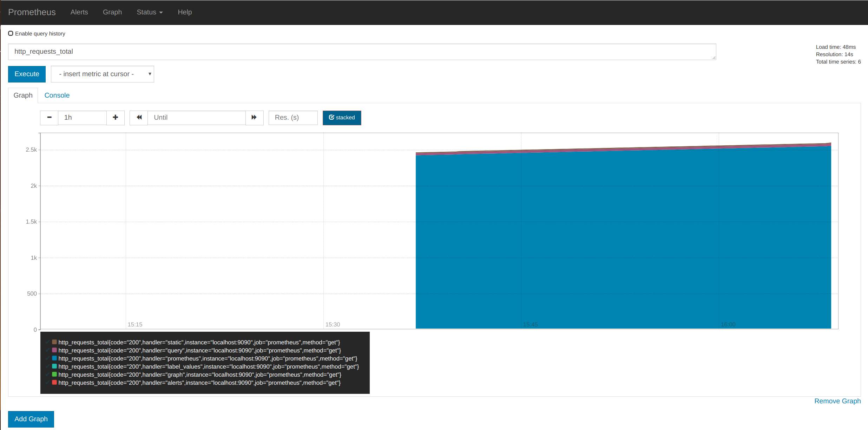Toggle the stacked graph button
This screenshot has width=868, height=430.
(x=342, y=118)
